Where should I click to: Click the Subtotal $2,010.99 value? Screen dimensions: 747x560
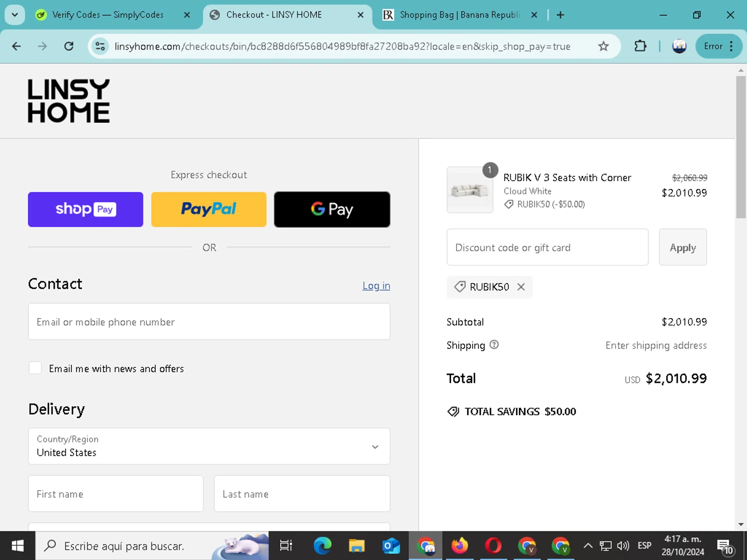684,322
